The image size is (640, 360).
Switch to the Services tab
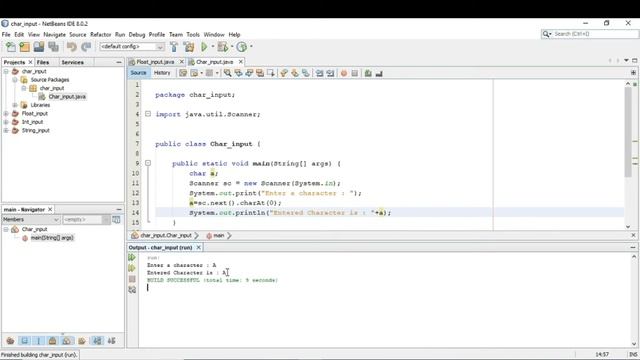[x=72, y=62]
